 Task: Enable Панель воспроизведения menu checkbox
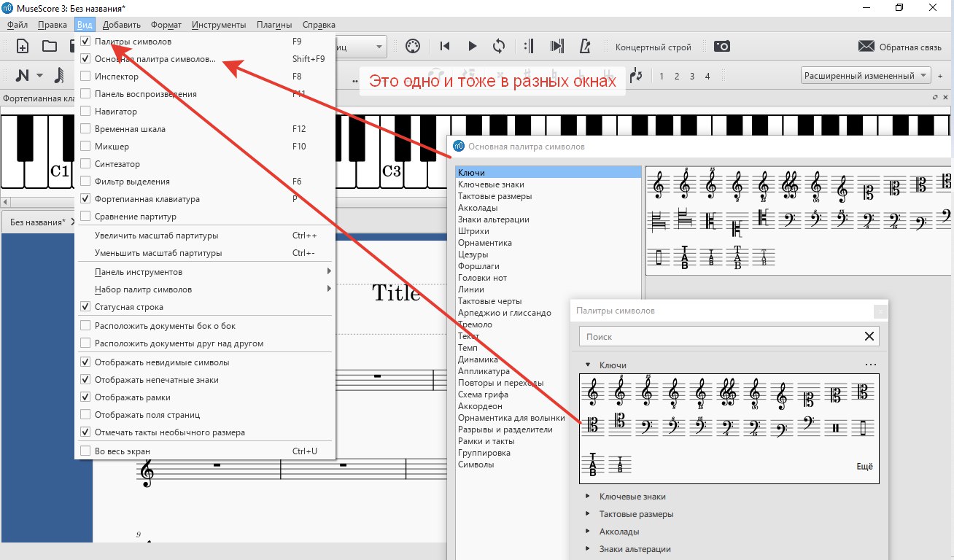point(86,94)
